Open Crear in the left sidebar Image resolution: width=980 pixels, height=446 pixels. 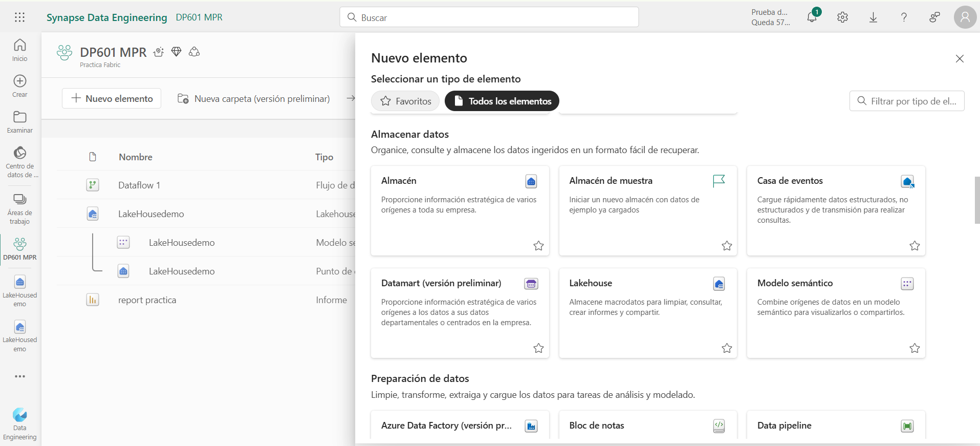click(x=20, y=86)
